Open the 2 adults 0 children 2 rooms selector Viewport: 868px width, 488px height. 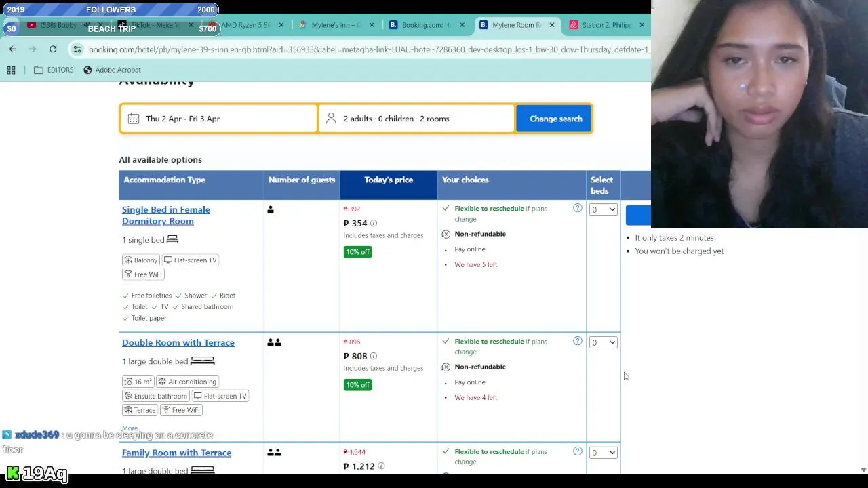[416, 119]
